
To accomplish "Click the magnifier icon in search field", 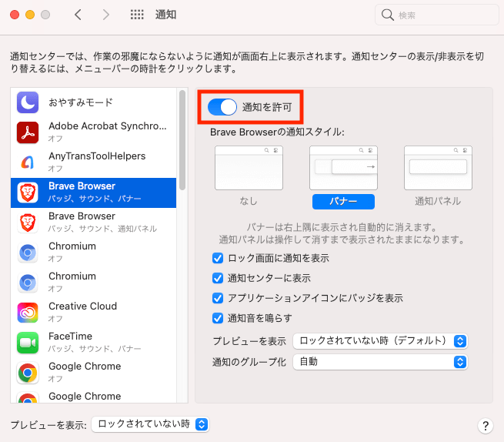I will 387,15.
